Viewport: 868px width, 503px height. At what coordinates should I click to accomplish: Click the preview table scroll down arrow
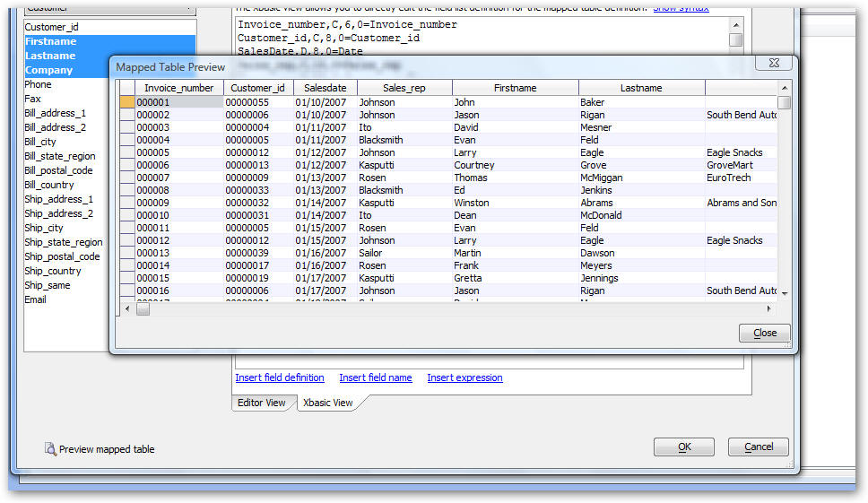click(x=784, y=294)
